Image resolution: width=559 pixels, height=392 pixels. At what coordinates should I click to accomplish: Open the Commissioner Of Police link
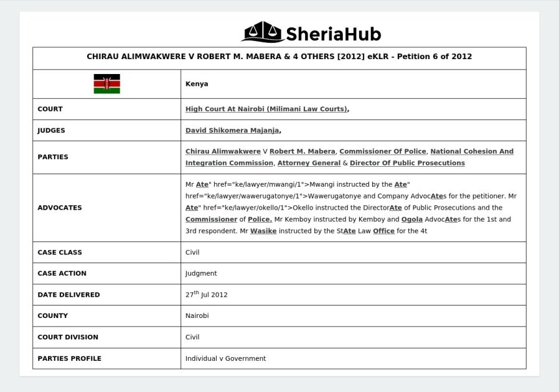382,151
